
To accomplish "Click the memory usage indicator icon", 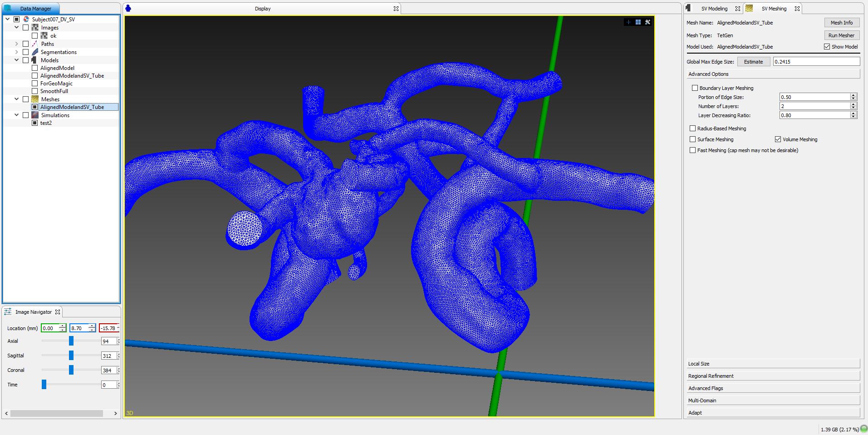I will [863, 429].
